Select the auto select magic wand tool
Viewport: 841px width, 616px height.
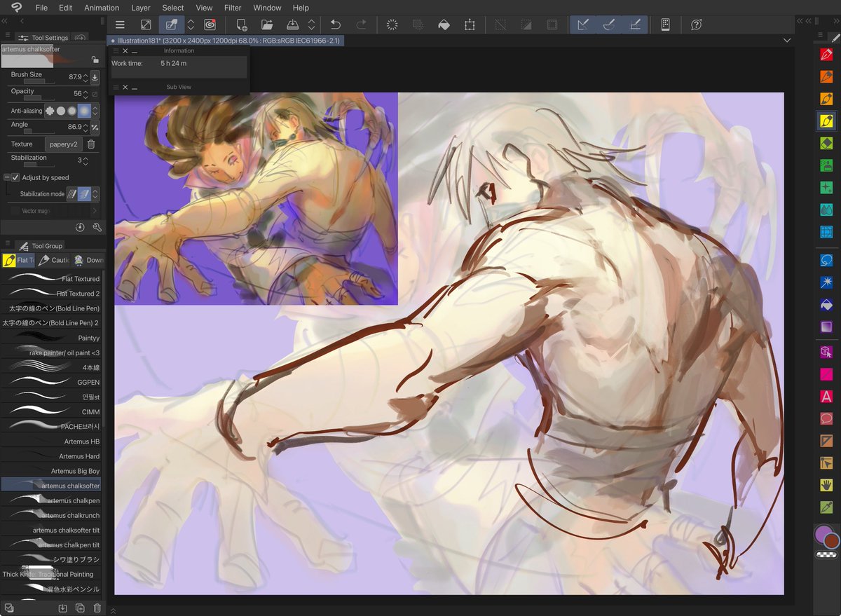pyautogui.click(x=826, y=282)
